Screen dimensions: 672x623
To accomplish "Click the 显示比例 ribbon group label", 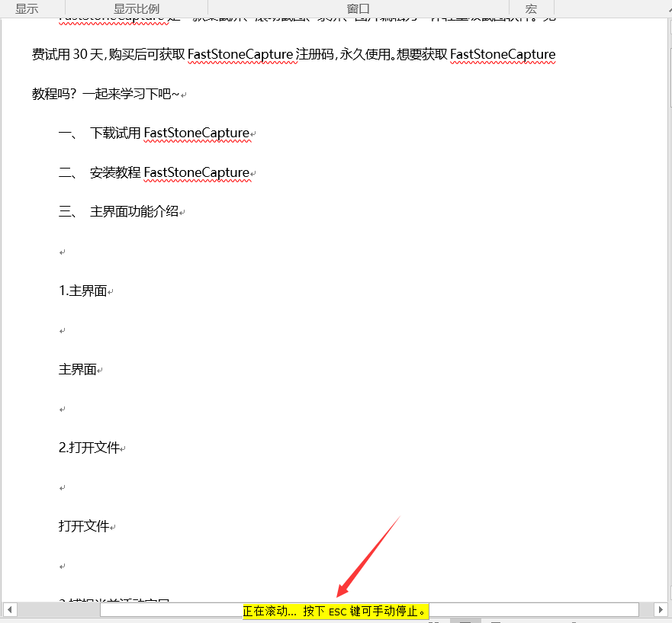I will [x=134, y=8].
